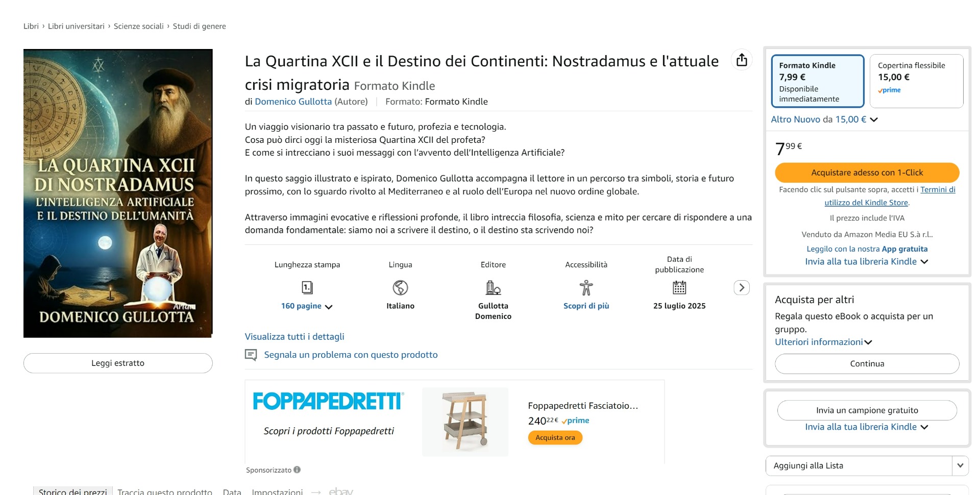Select the Formato Kindle format option
The image size is (980, 495).
[817, 81]
